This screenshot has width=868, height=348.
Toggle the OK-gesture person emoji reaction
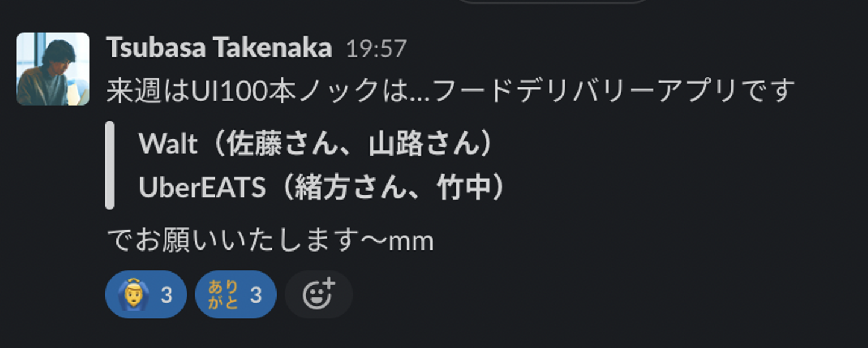pos(146,294)
